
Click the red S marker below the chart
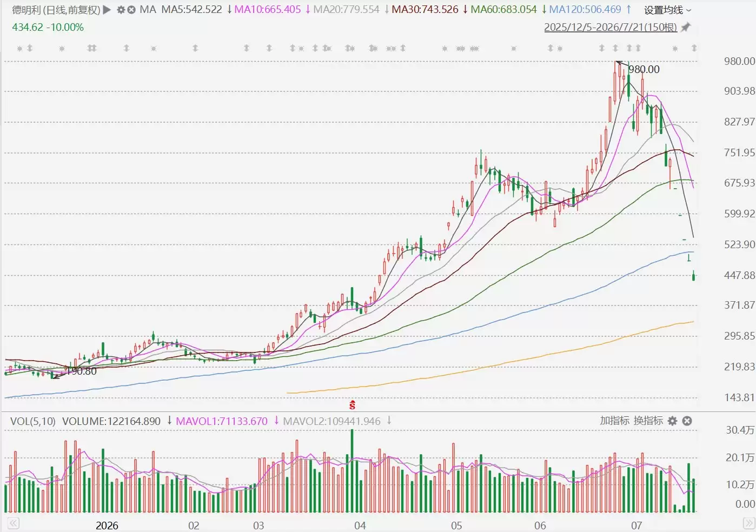pos(353,404)
